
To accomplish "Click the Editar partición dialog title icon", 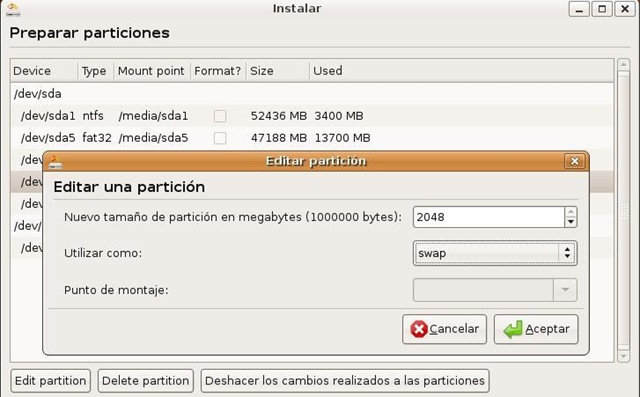I will click(x=56, y=162).
